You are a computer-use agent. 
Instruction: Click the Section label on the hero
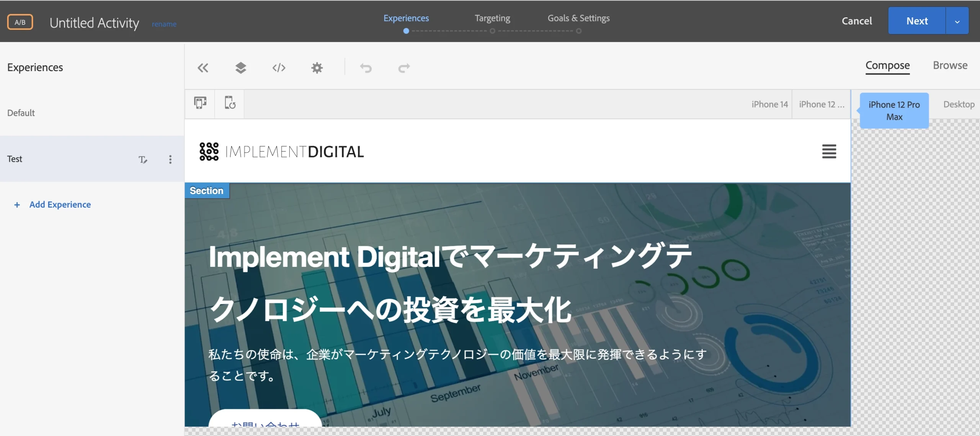(x=207, y=191)
